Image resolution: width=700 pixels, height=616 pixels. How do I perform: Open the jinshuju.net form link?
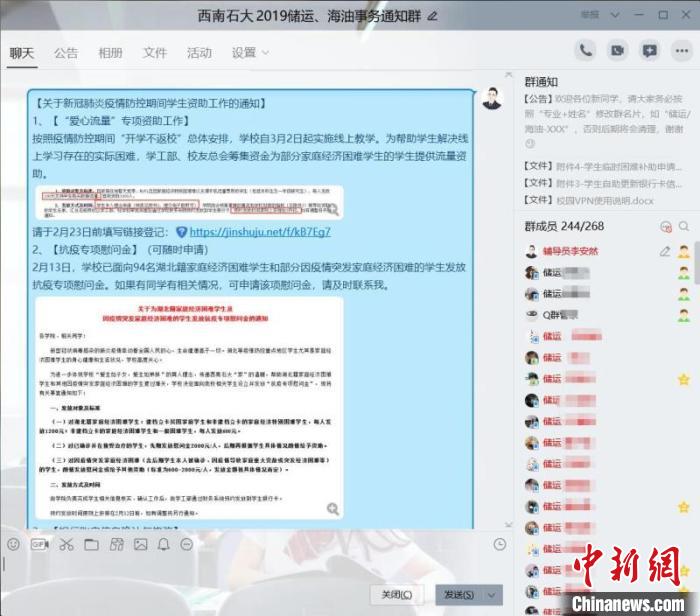click(260, 232)
